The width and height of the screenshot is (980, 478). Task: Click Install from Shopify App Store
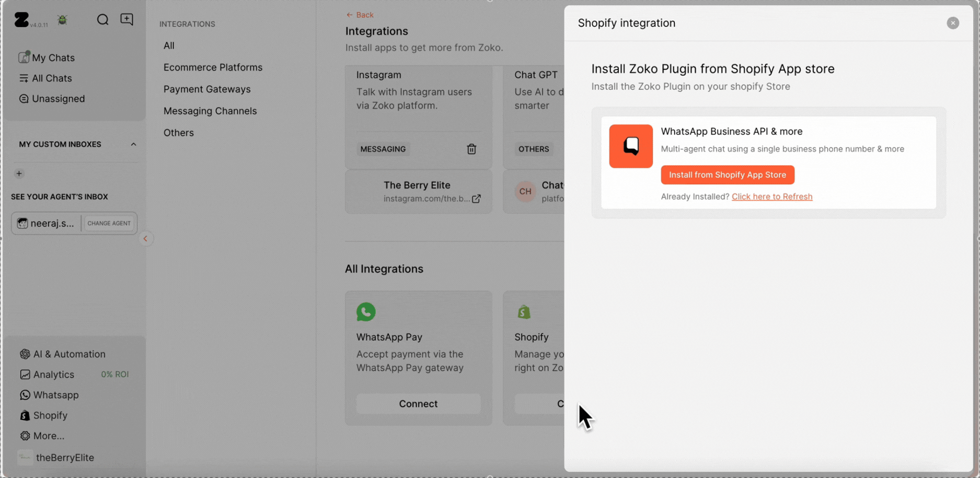click(x=728, y=175)
